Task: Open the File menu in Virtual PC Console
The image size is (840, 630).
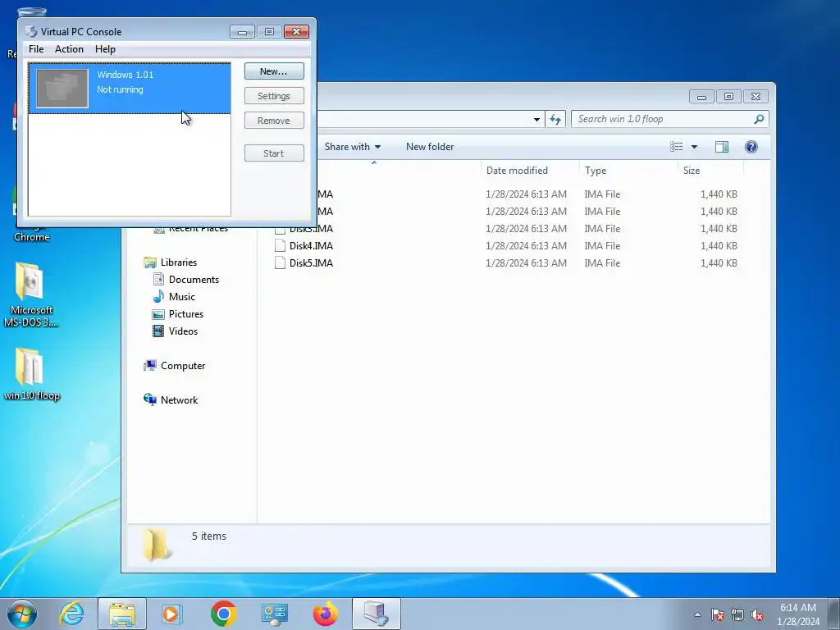Action: point(36,49)
